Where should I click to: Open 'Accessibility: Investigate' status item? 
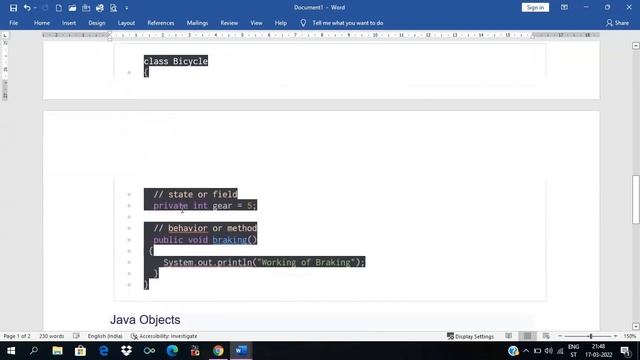tap(164, 336)
